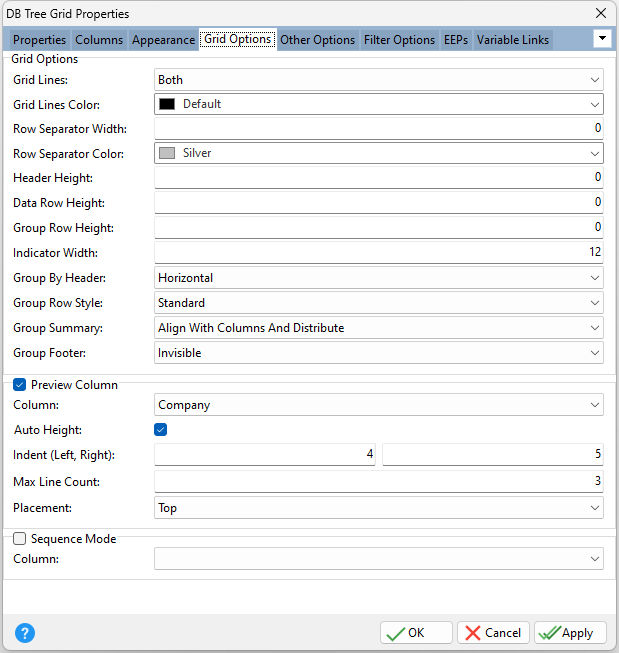Image resolution: width=619 pixels, height=653 pixels.
Task: Click the black Default color swatch
Action: [167, 104]
